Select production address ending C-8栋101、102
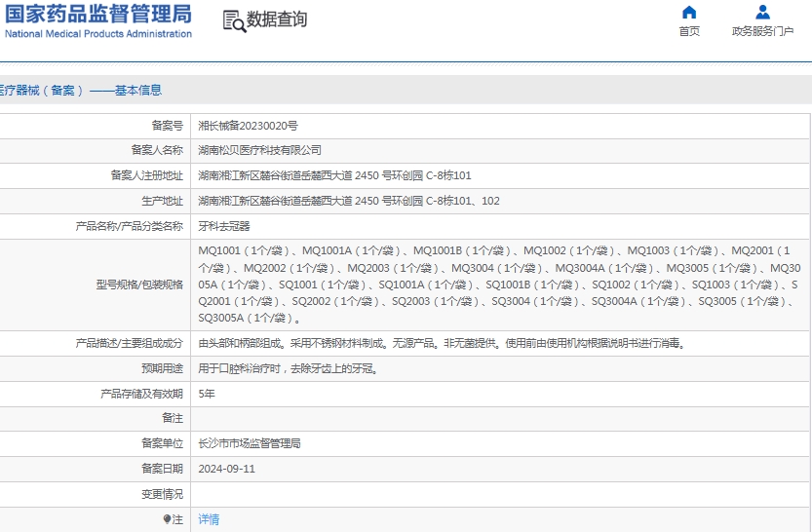This screenshot has height=532, width=812. click(x=349, y=201)
